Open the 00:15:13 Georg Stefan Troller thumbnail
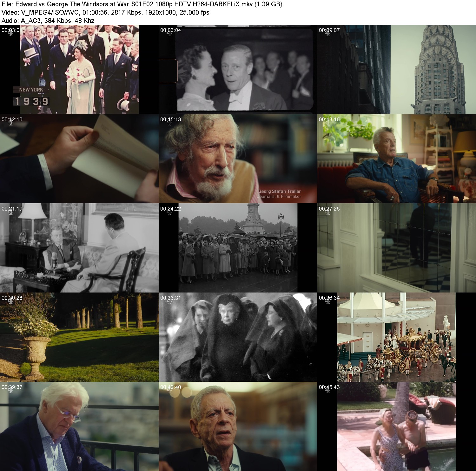This screenshot has width=476, height=471. 238,158
